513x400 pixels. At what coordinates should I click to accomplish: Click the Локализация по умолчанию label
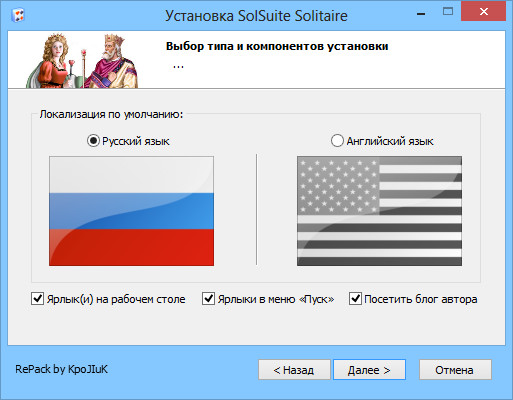click(111, 114)
